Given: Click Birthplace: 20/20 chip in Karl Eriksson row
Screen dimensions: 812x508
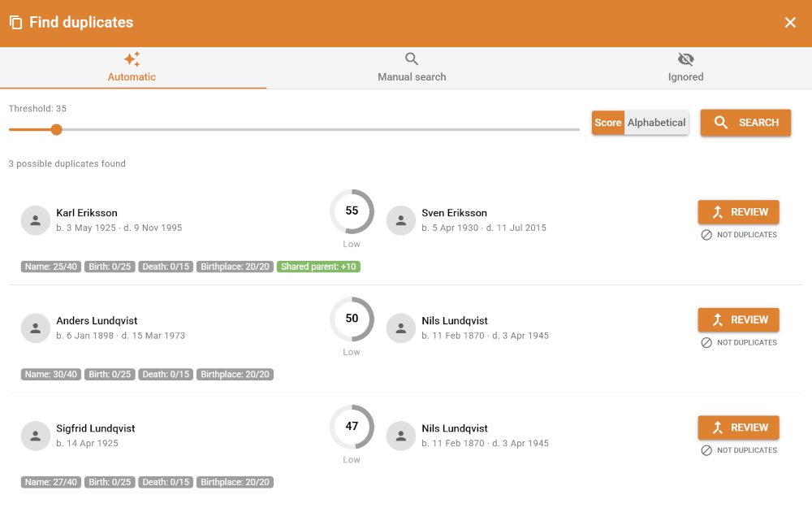Looking at the screenshot, I should pyautogui.click(x=235, y=267).
